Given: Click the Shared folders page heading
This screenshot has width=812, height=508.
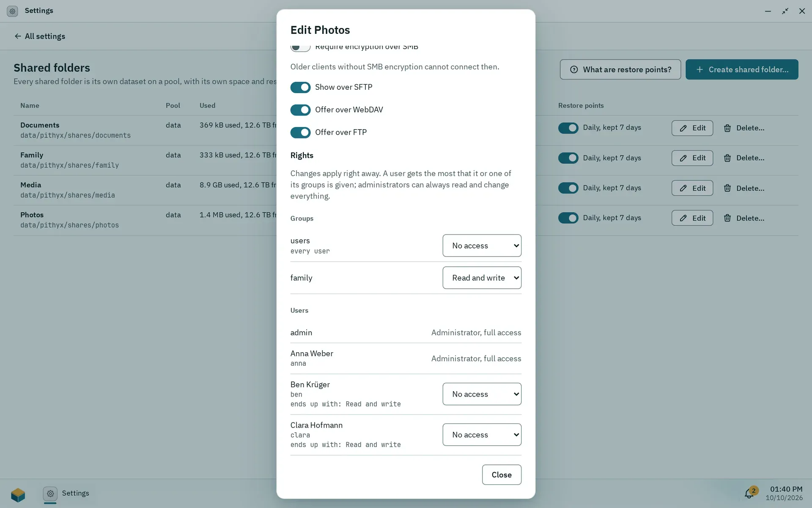Looking at the screenshot, I should (52, 68).
